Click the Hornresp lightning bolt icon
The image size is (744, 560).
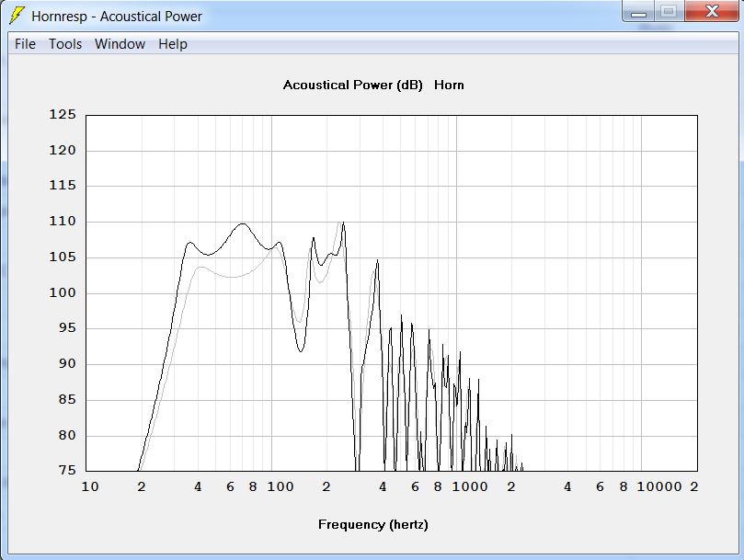point(17,16)
